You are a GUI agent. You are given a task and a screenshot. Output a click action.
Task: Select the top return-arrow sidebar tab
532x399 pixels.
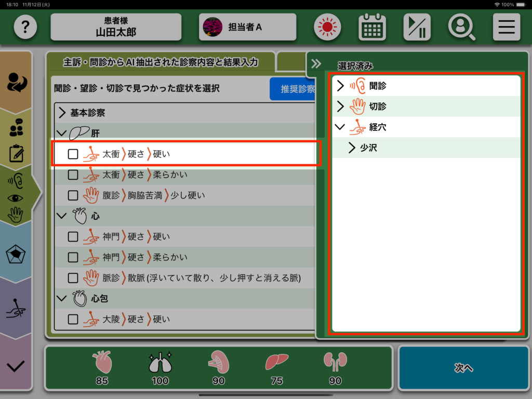click(x=16, y=82)
